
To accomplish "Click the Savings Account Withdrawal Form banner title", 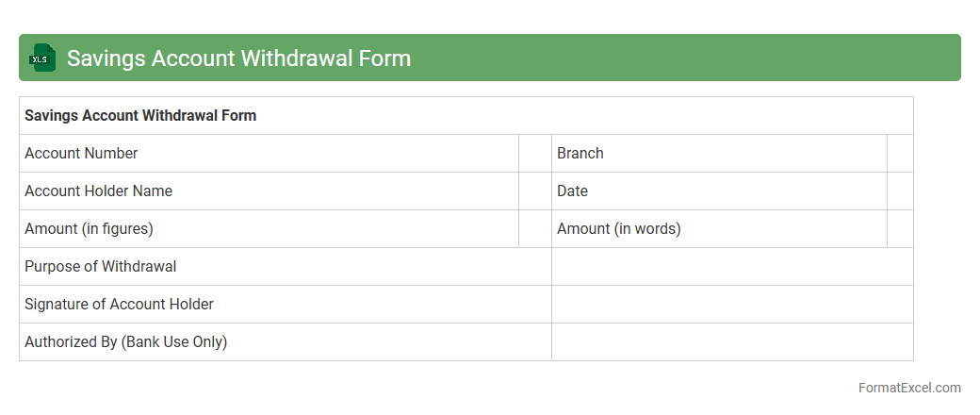I will pos(238,58).
